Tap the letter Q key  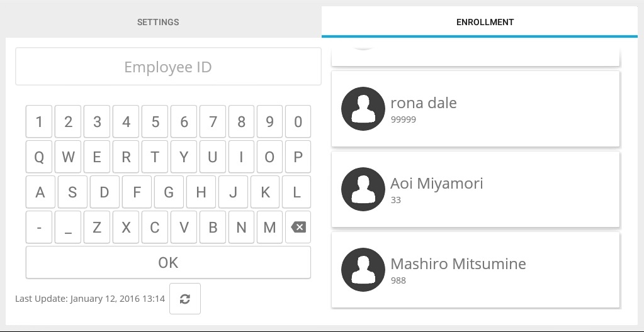[x=39, y=157]
